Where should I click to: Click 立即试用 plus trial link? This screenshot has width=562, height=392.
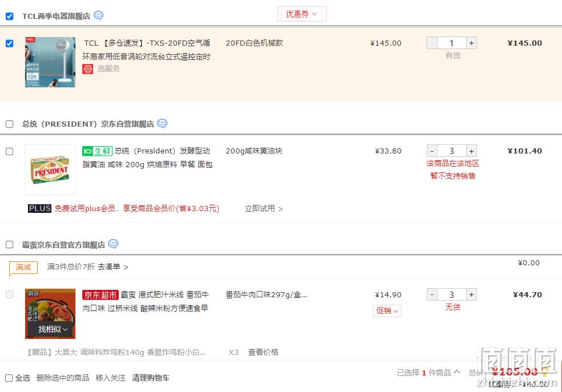coord(263,208)
